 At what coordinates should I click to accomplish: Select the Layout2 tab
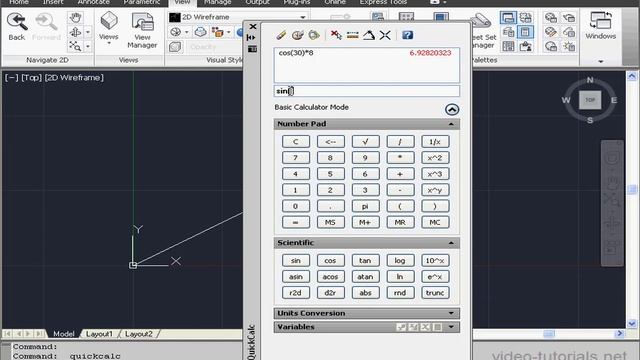pos(138,334)
